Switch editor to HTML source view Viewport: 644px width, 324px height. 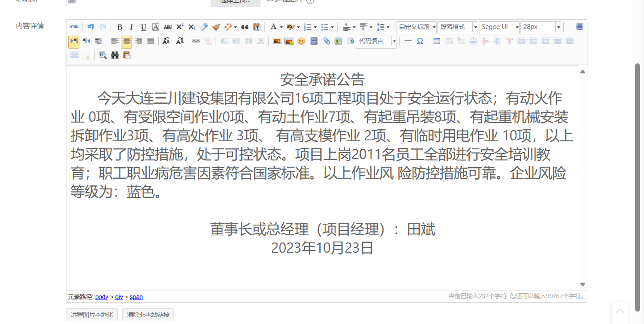[x=74, y=27]
